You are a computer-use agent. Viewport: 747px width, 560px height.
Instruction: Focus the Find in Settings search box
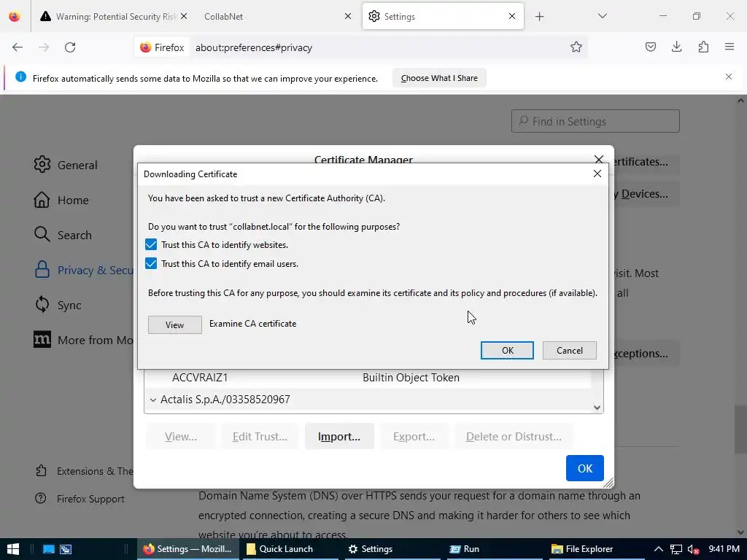[595, 122]
